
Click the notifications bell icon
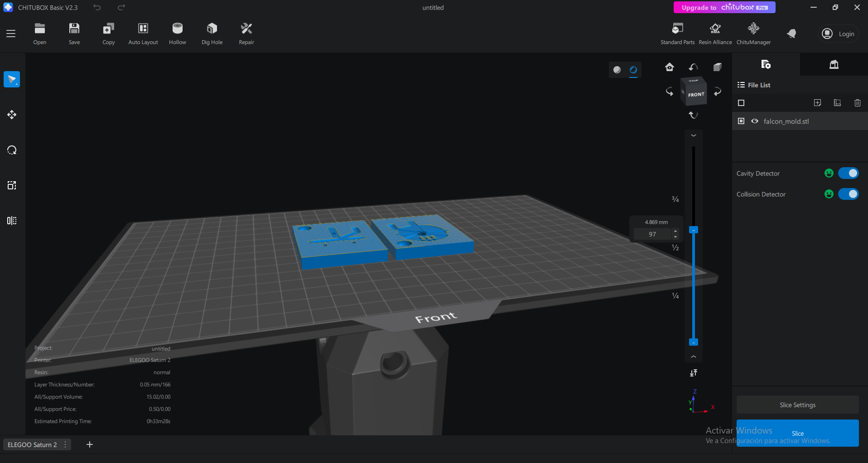pyautogui.click(x=791, y=34)
